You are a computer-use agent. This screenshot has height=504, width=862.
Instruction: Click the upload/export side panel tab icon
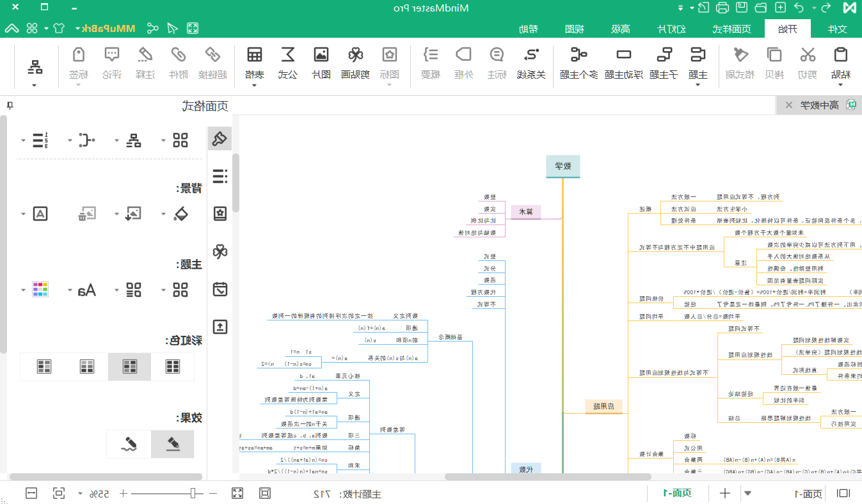tap(219, 327)
